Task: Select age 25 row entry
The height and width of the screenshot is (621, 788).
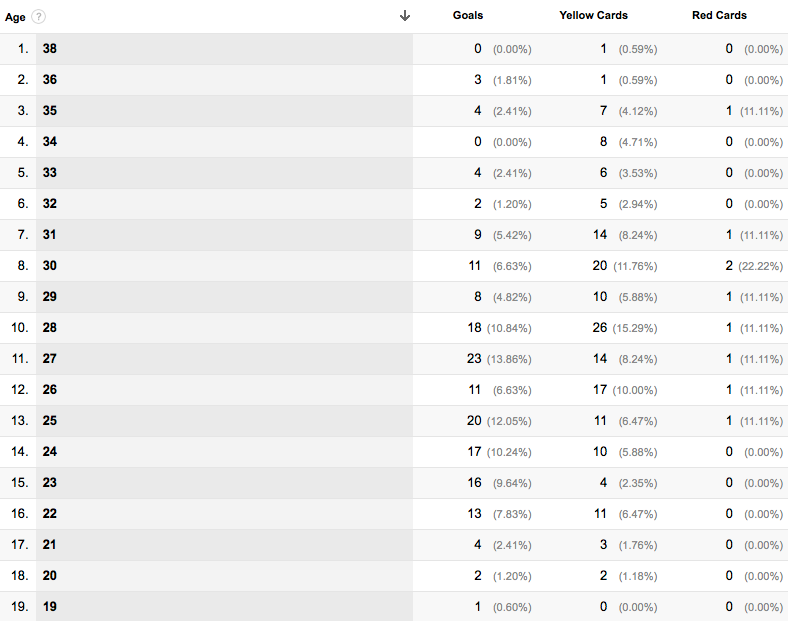Action: point(50,421)
